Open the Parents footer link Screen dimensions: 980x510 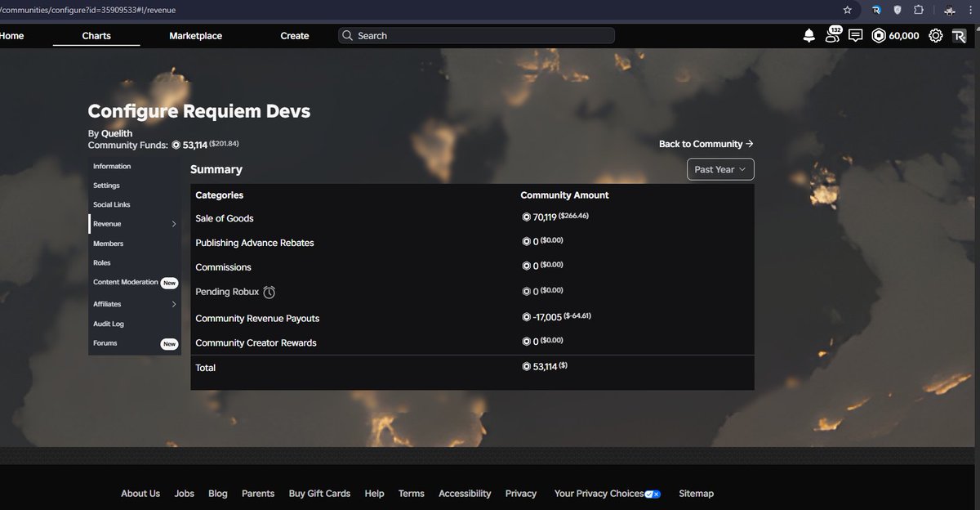click(x=258, y=494)
